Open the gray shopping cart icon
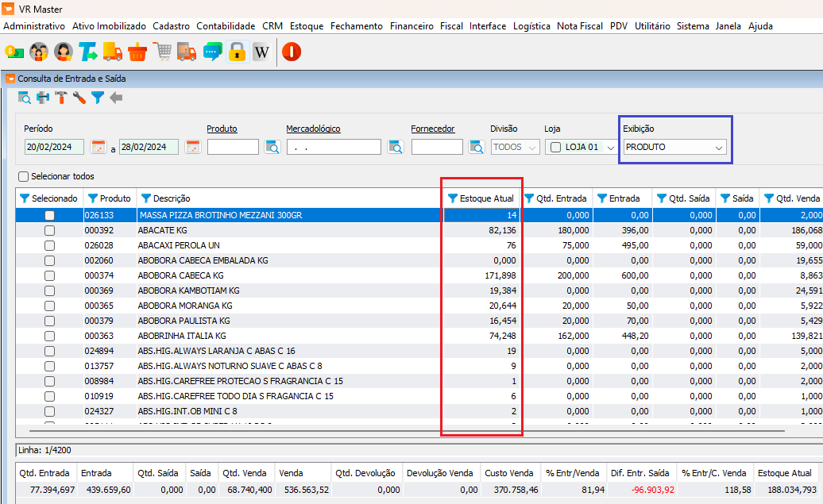Image resolution: width=823 pixels, height=504 pixels. click(163, 52)
